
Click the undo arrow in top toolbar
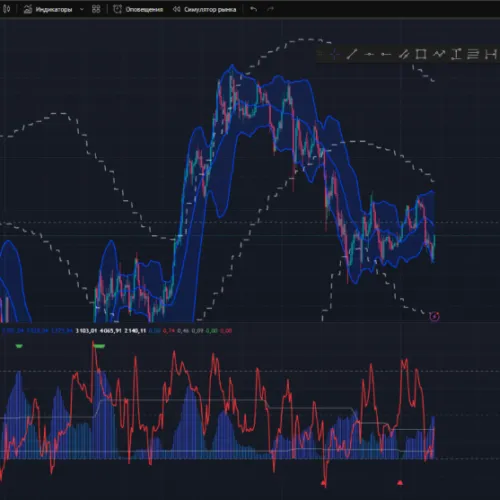coord(254,9)
